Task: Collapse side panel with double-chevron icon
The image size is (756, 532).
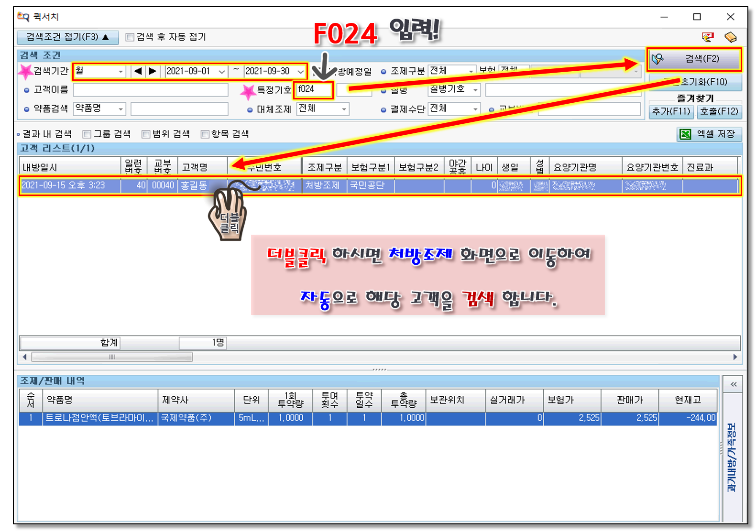Action: [733, 384]
